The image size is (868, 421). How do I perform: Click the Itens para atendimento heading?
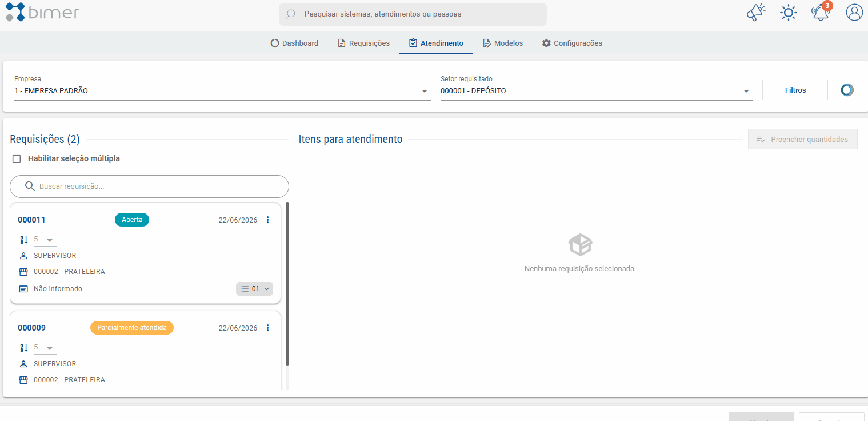[x=350, y=139]
